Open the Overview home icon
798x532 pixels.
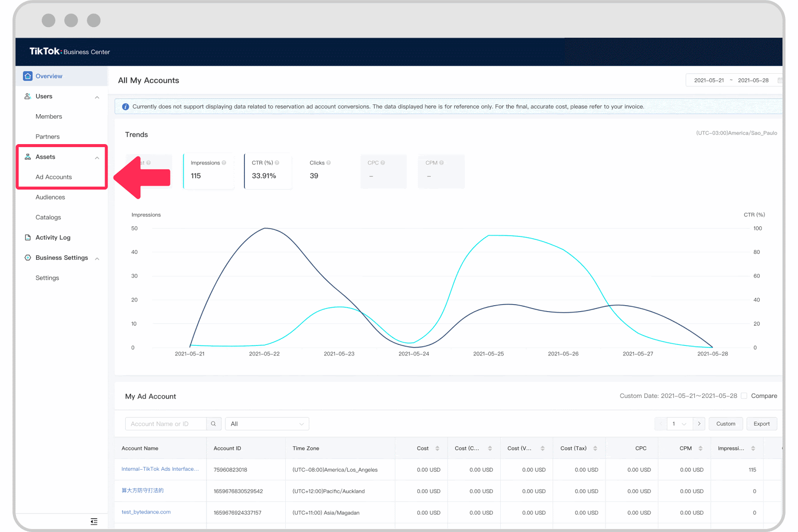[x=28, y=76]
